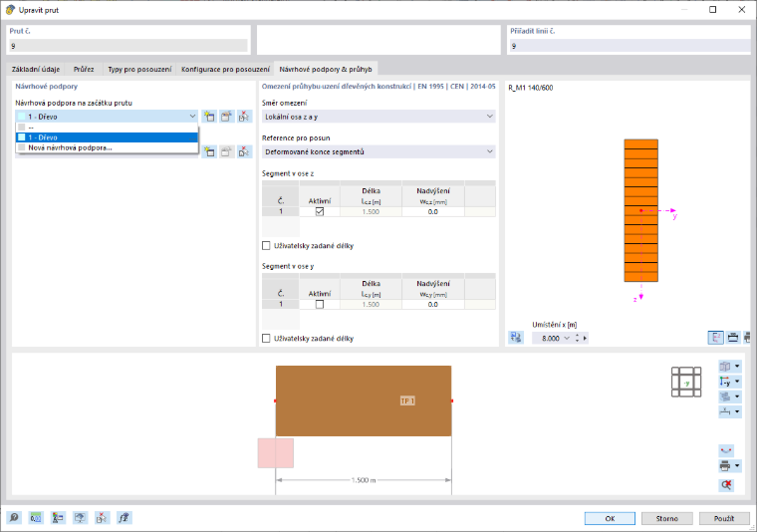Click the formula function icon in the bottom toolbar

[x=124, y=517]
